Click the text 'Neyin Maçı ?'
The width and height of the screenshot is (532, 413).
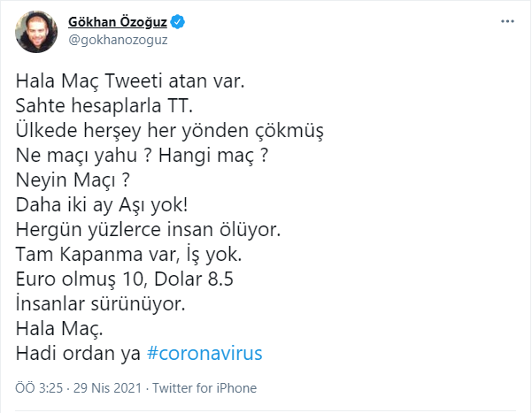[x=73, y=180]
